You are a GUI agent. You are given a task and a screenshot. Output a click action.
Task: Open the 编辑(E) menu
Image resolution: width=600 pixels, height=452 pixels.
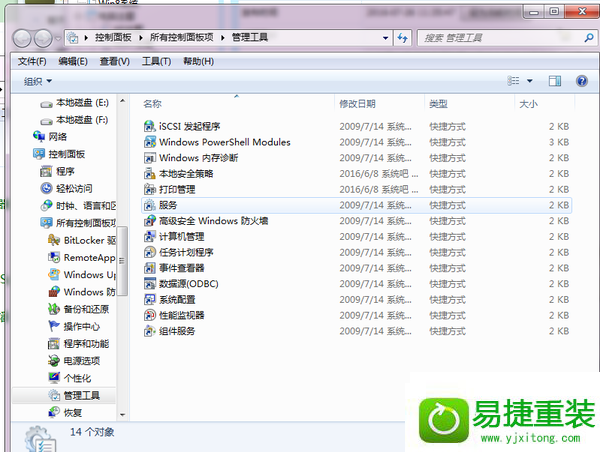73,61
